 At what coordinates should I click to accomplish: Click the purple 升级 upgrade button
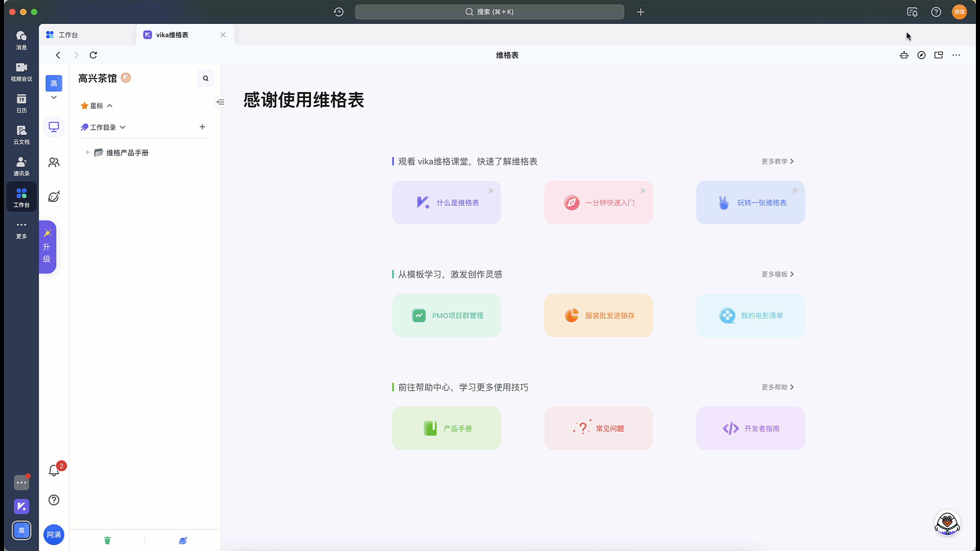[x=47, y=247]
